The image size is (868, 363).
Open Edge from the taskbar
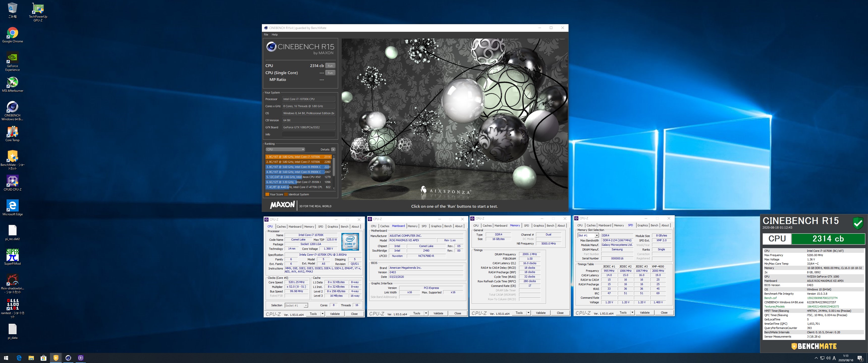tap(19, 358)
